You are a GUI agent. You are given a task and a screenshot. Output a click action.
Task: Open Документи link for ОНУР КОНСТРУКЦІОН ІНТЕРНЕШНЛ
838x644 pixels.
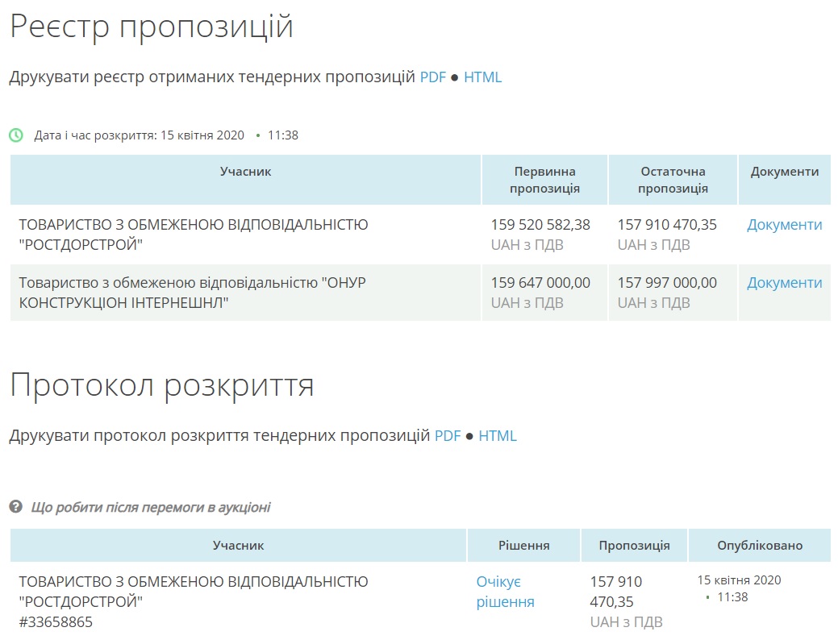tap(784, 282)
